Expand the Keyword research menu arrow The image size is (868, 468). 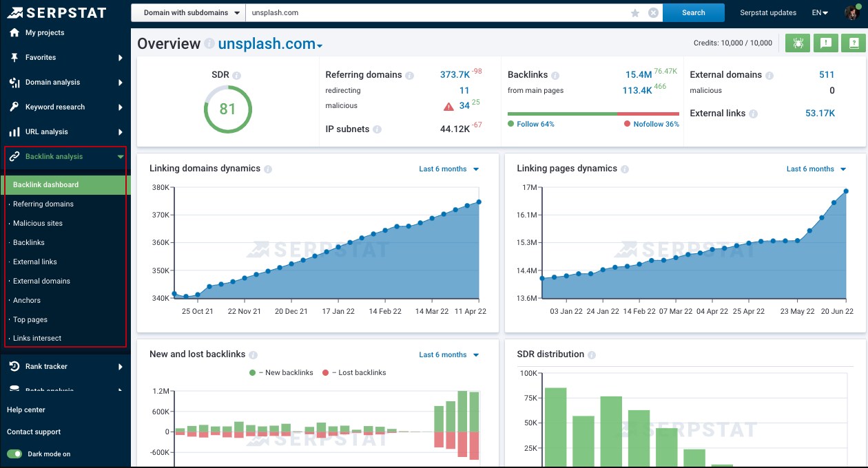(121, 107)
